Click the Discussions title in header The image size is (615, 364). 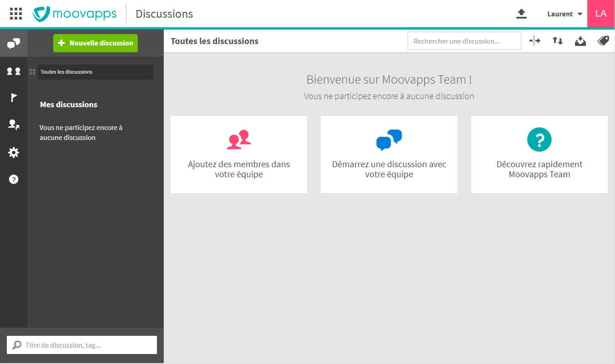[164, 14]
